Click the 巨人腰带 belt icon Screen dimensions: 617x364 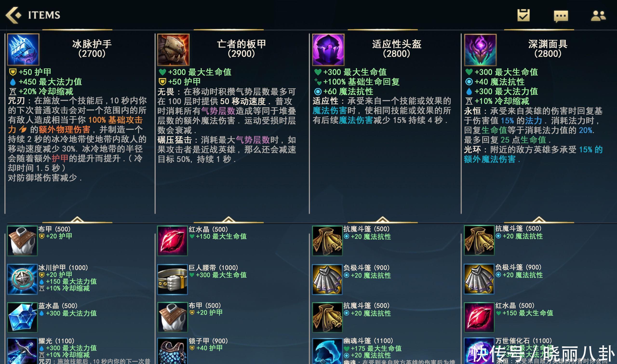click(x=172, y=279)
